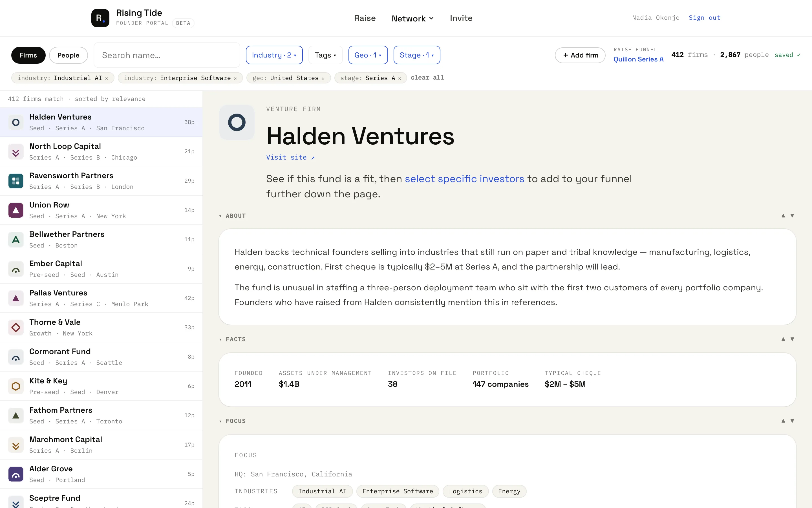Click the Rising Tide logo icon
The height and width of the screenshot is (508, 812).
pos(100,18)
